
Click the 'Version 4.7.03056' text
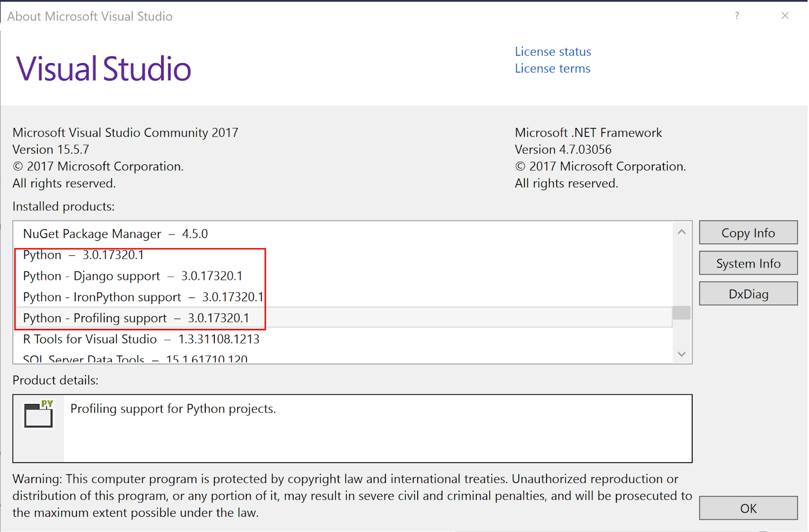[563, 150]
